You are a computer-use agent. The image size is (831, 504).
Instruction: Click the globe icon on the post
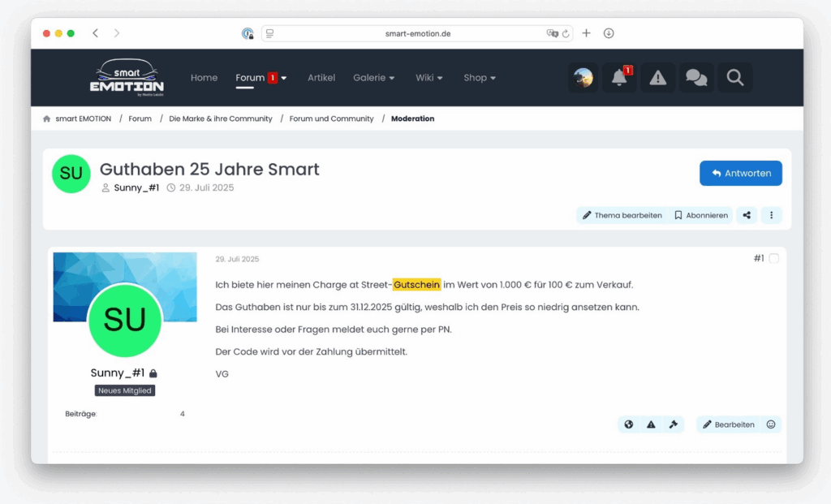coord(628,424)
